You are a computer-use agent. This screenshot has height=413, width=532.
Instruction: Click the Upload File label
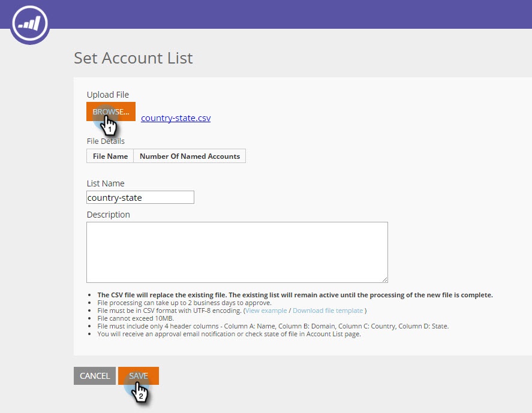[108, 95]
